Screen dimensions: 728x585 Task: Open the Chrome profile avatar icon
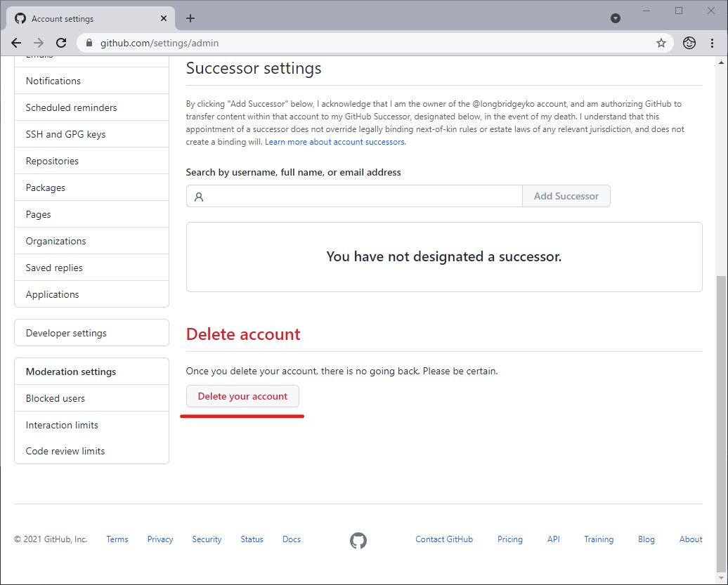click(x=689, y=43)
